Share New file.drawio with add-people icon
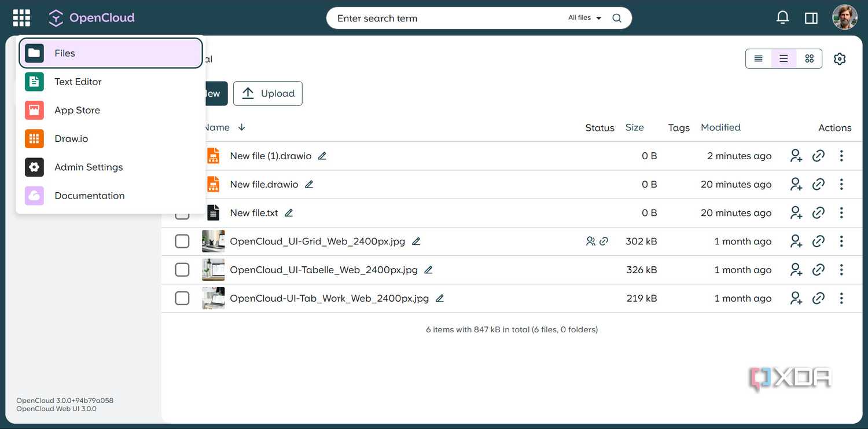This screenshot has width=868, height=429. [796, 184]
